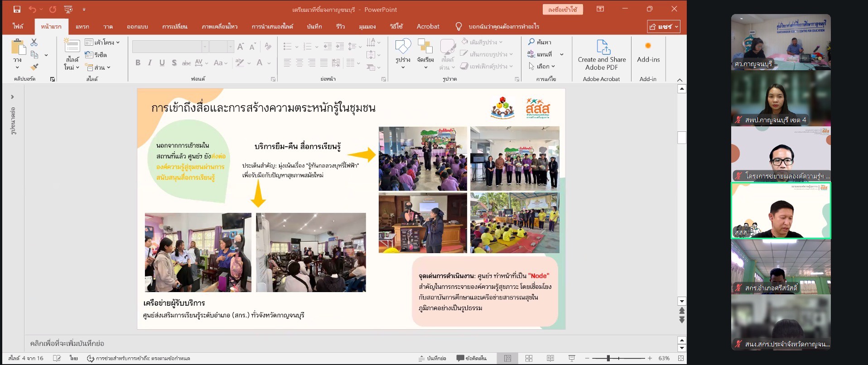Click the zoom slider in status bar
This screenshot has width=868, height=365.
click(608, 358)
